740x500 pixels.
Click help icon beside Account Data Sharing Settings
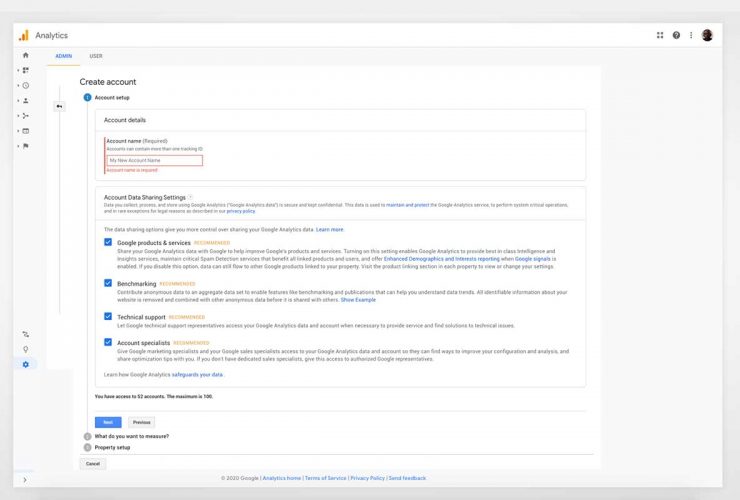pyautogui.click(x=190, y=197)
